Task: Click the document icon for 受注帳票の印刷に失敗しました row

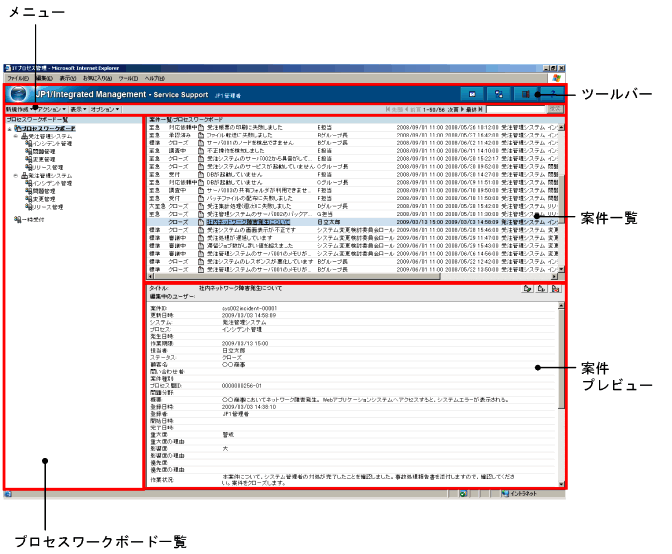Action: [x=201, y=127]
